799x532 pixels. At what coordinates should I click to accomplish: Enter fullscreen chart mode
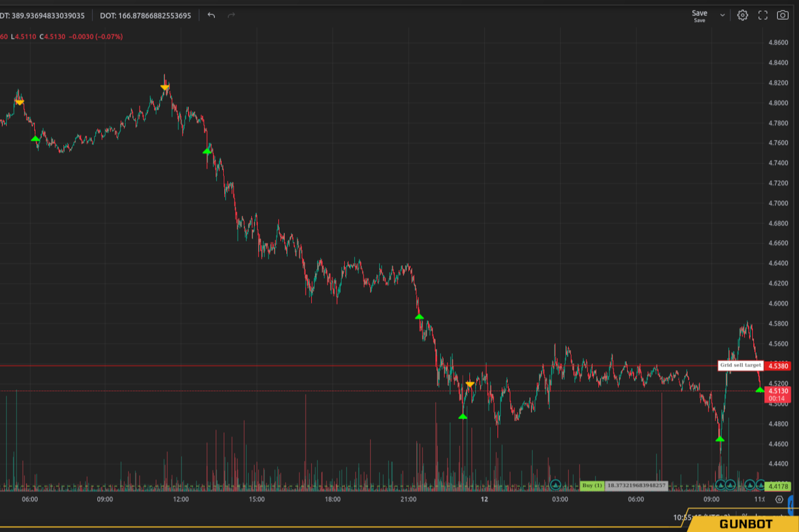762,16
